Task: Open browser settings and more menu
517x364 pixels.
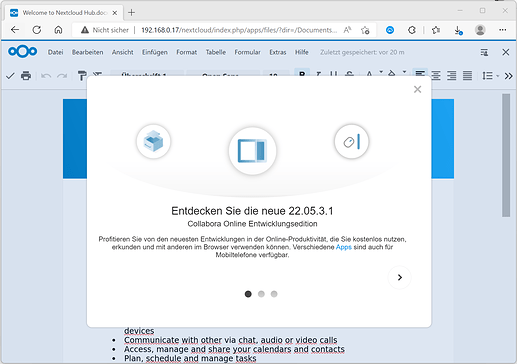Action: point(503,30)
